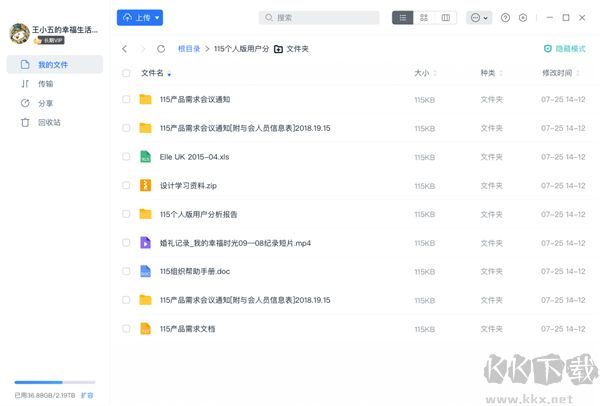Viewport: 600px width, 406px height.
Task: Click folder icon of 115个人版用户分析报告
Action: pyautogui.click(x=145, y=214)
